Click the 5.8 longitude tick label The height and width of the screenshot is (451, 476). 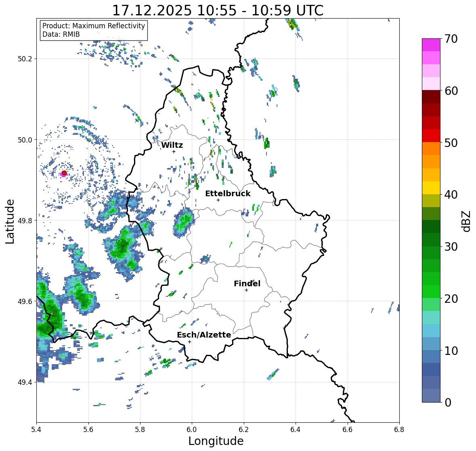click(140, 429)
